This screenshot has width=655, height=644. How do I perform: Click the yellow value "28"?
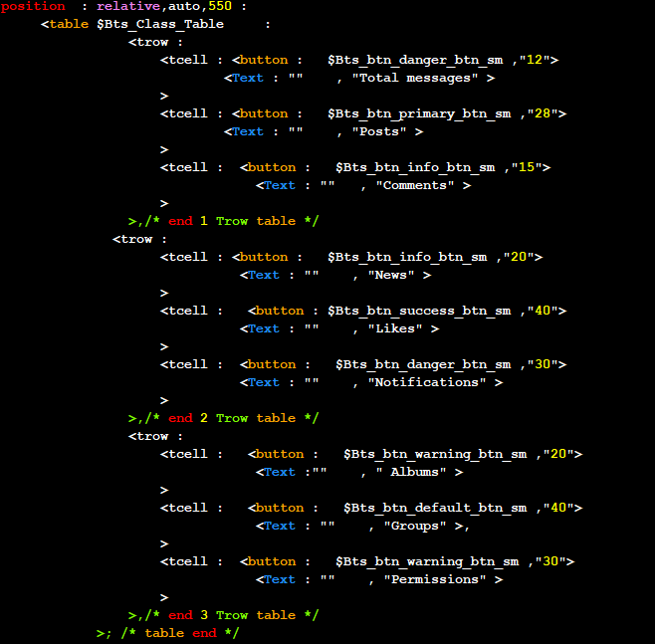tap(543, 114)
